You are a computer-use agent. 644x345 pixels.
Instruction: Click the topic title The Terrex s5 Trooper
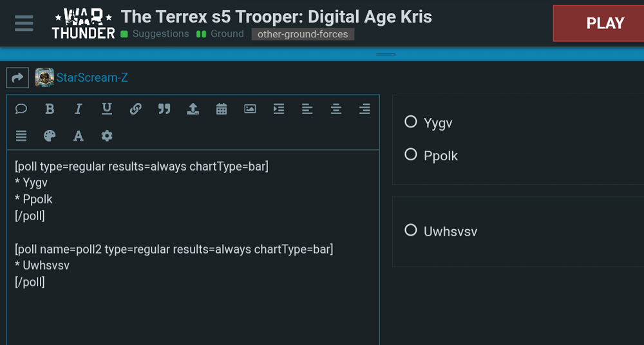276,17
